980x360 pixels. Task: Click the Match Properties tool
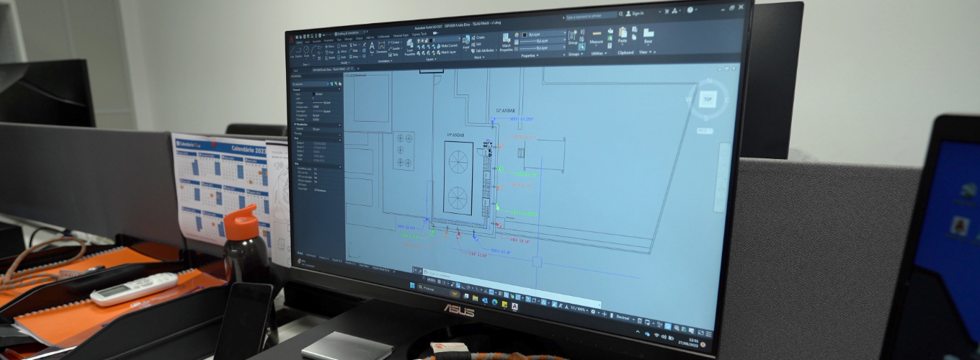point(506,42)
